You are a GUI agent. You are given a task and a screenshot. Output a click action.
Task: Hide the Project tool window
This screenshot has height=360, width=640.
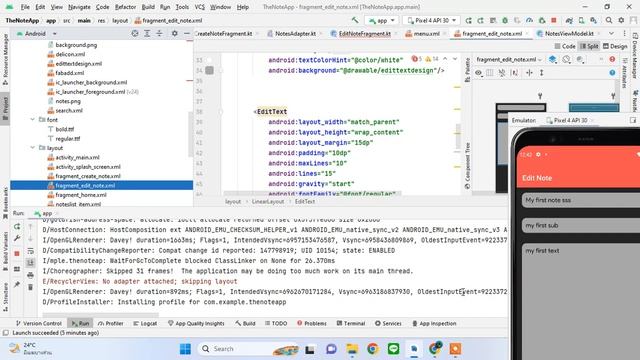[187, 33]
